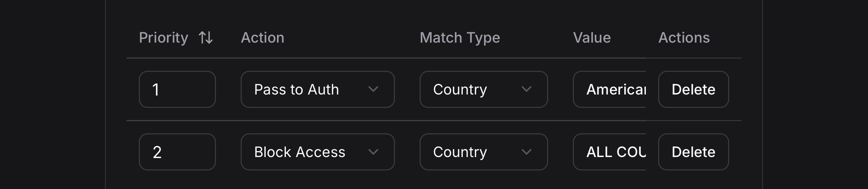868x189 pixels.
Task: Open the American value selector
Action: point(610,89)
